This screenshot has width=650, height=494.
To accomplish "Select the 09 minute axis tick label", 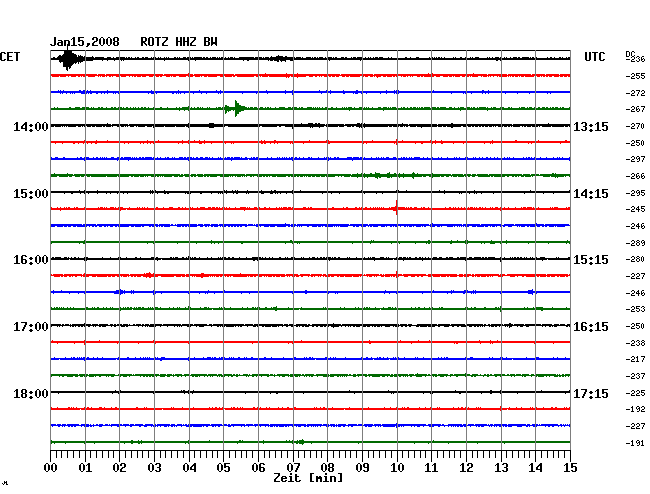I will [362, 468].
